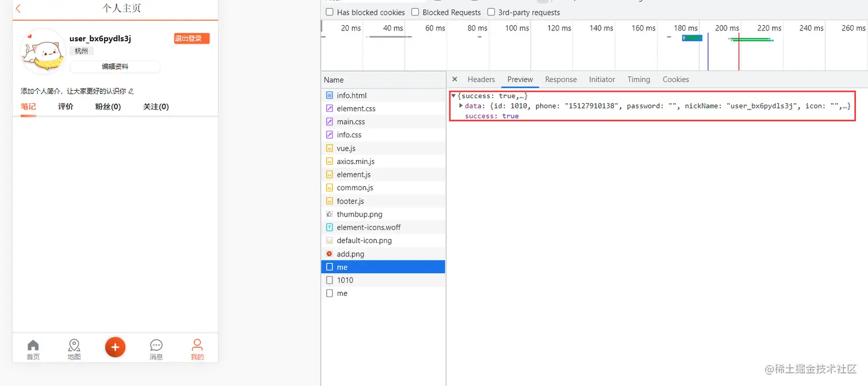This screenshot has height=386, width=868.
Task: Select the thumbup.png file name
Action: click(359, 214)
